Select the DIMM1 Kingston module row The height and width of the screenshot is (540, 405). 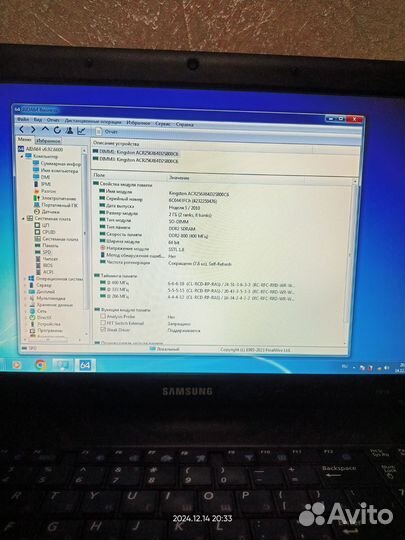pyautogui.click(x=135, y=152)
